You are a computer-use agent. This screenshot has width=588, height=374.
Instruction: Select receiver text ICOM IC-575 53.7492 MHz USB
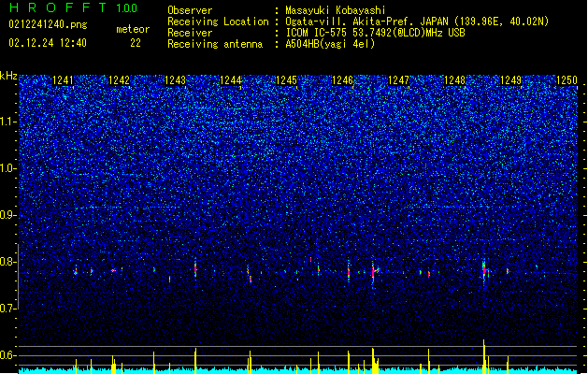click(x=376, y=33)
